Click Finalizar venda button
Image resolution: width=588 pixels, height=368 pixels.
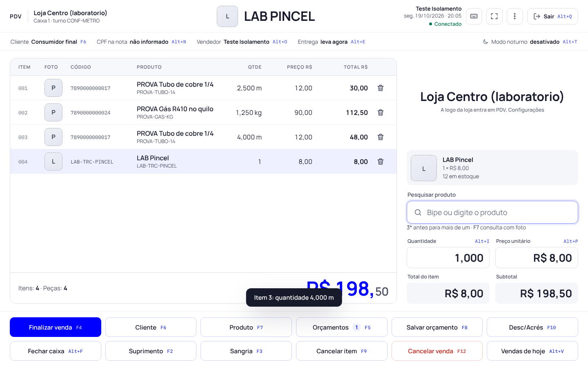[56, 327]
